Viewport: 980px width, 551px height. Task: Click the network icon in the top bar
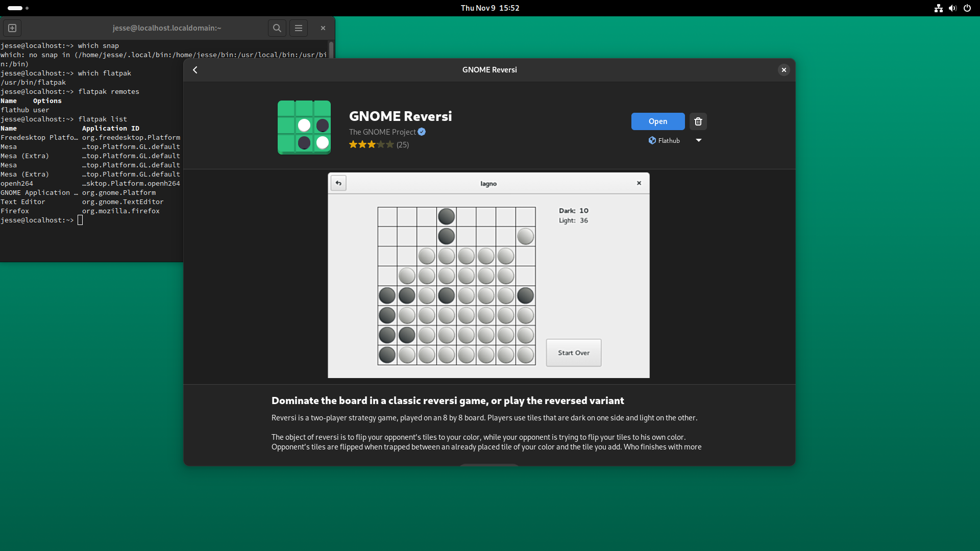(x=939, y=8)
